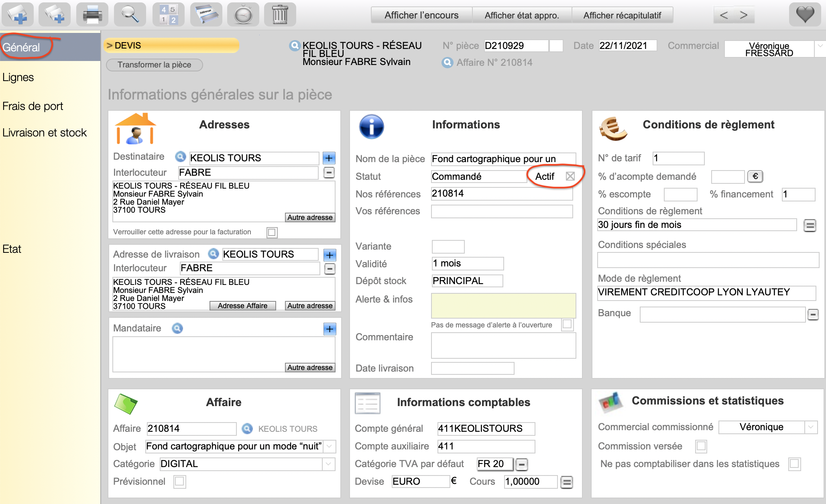Click the renumbering 4-5-1-2 toolbar icon

tap(168, 15)
